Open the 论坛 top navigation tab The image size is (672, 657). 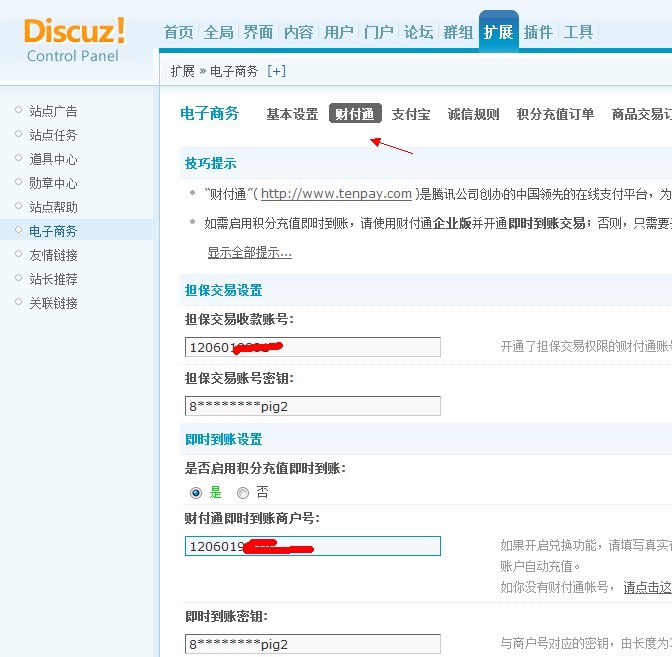[x=419, y=32]
